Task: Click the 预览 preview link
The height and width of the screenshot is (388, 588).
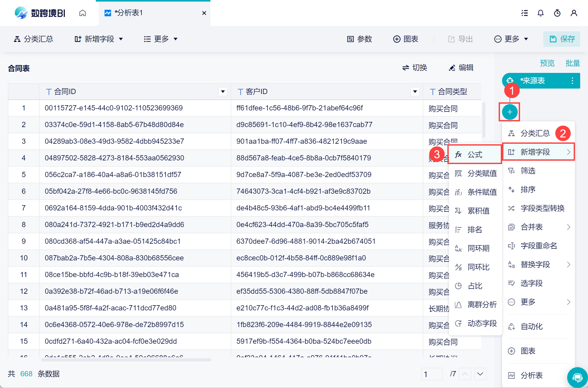Action: (547, 63)
